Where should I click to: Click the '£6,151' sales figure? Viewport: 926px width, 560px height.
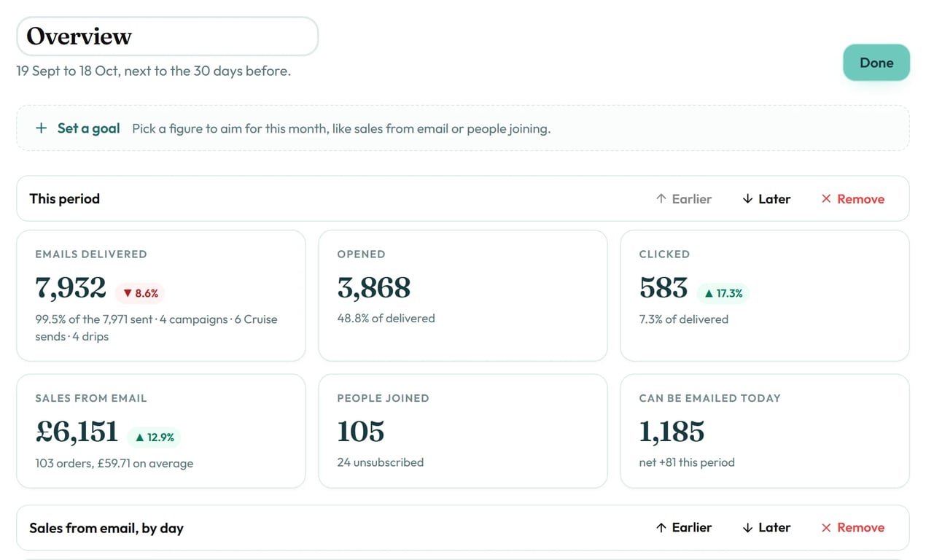pyautogui.click(x=77, y=432)
